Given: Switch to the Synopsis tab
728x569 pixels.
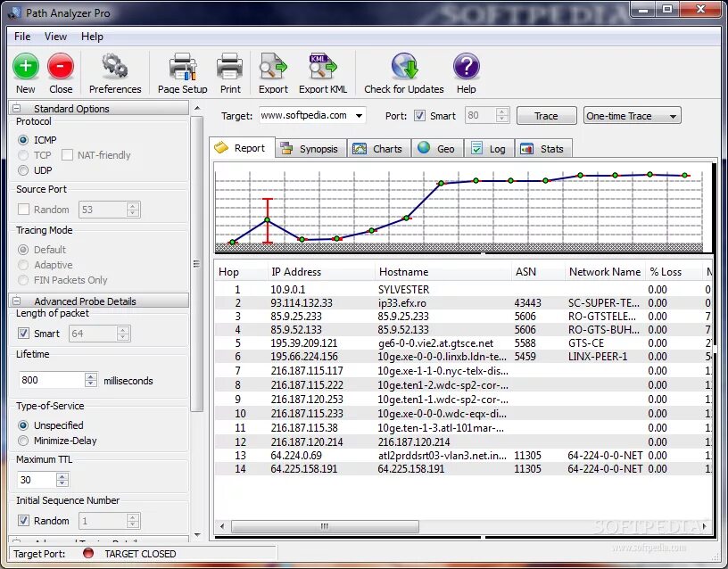Looking at the screenshot, I should coord(310,149).
